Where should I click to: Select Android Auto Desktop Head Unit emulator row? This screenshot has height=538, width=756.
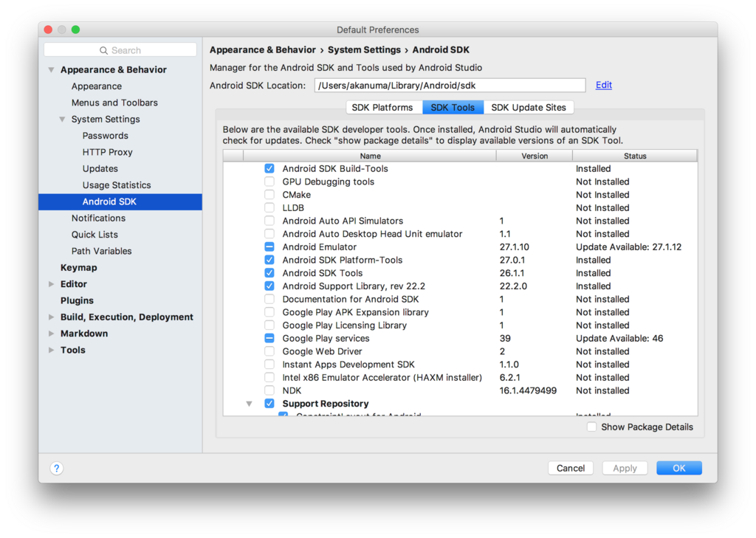click(x=460, y=234)
